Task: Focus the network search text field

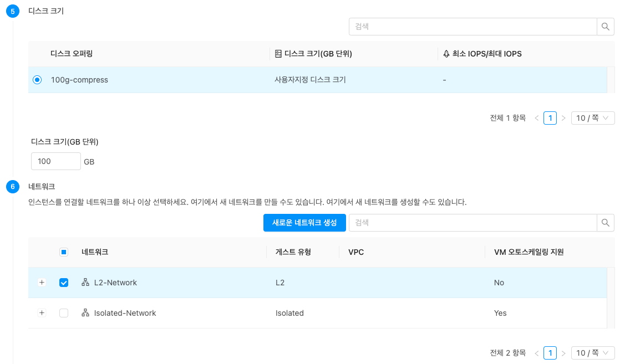Action: [472, 223]
